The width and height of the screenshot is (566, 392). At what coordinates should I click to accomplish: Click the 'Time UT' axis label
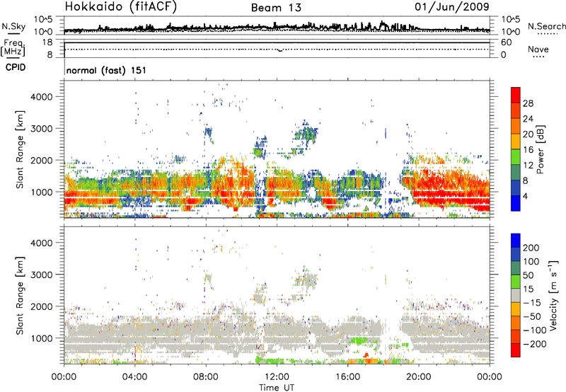tap(277, 388)
